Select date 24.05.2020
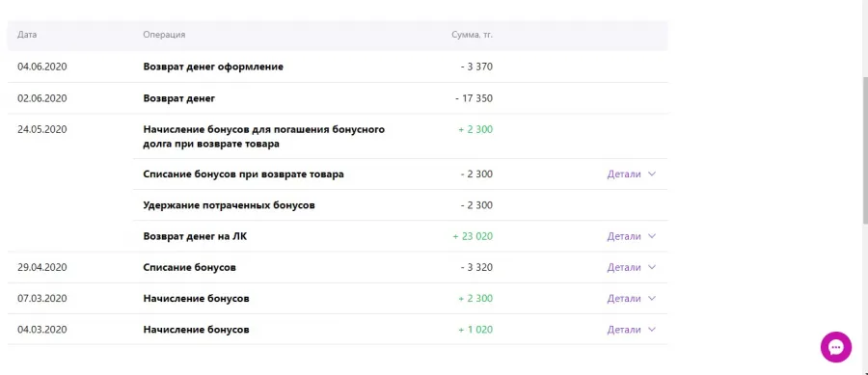The image size is (868, 375). [42, 129]
